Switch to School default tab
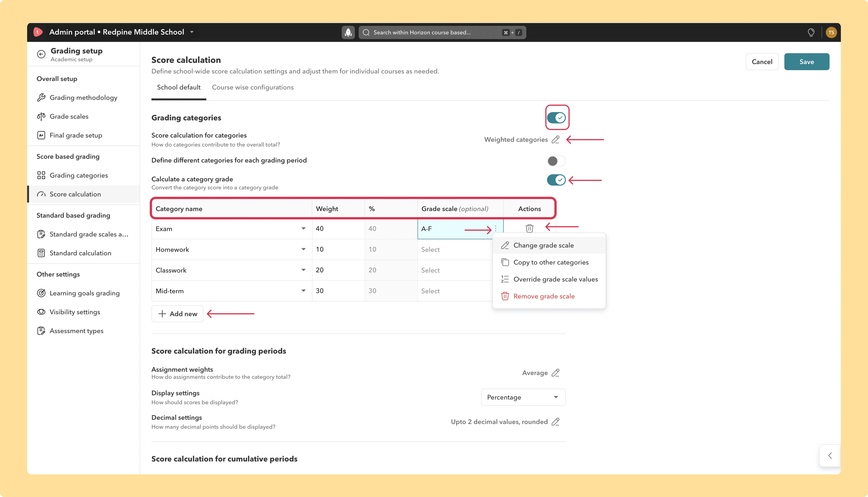The image size is (868, 497). [x=179, y=87]
